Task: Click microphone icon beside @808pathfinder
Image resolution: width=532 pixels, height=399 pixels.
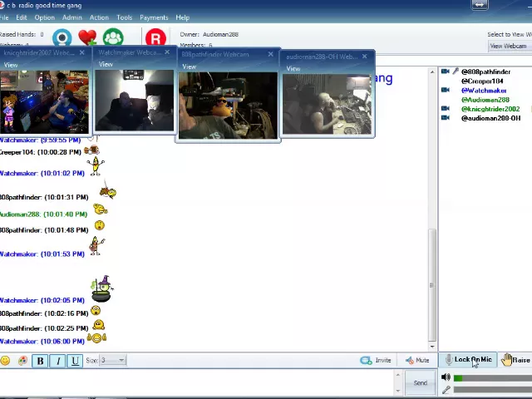Action: point(456,71)
